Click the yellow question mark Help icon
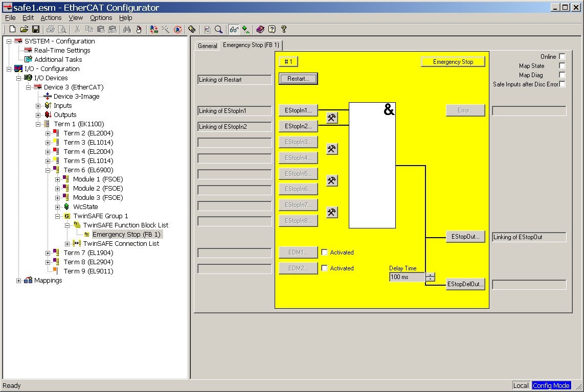 point(284,30)
